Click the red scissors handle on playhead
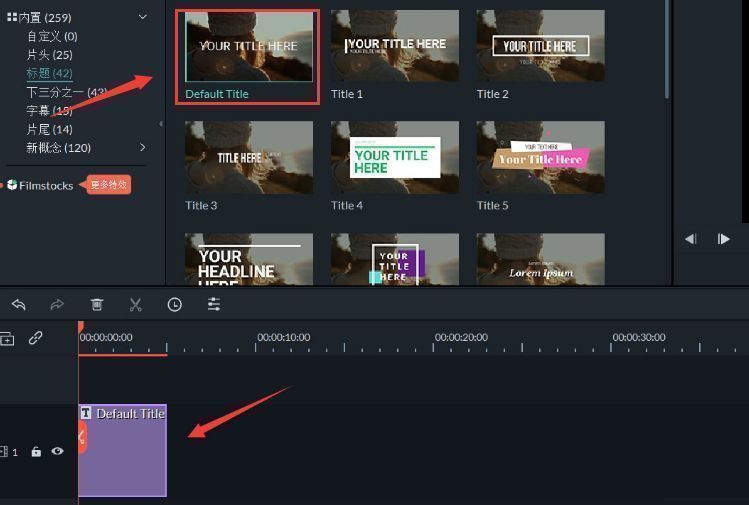 pyautogui.click(x=82, y=437)
